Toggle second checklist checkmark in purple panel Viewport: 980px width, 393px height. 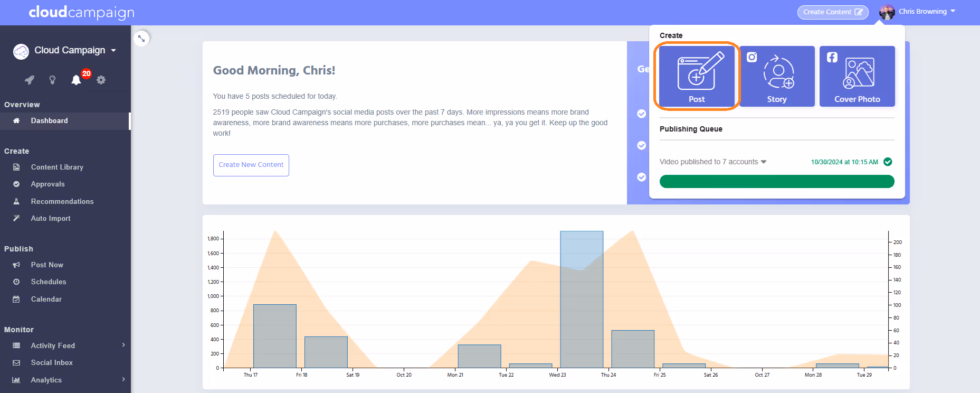(x=642, y=145)
